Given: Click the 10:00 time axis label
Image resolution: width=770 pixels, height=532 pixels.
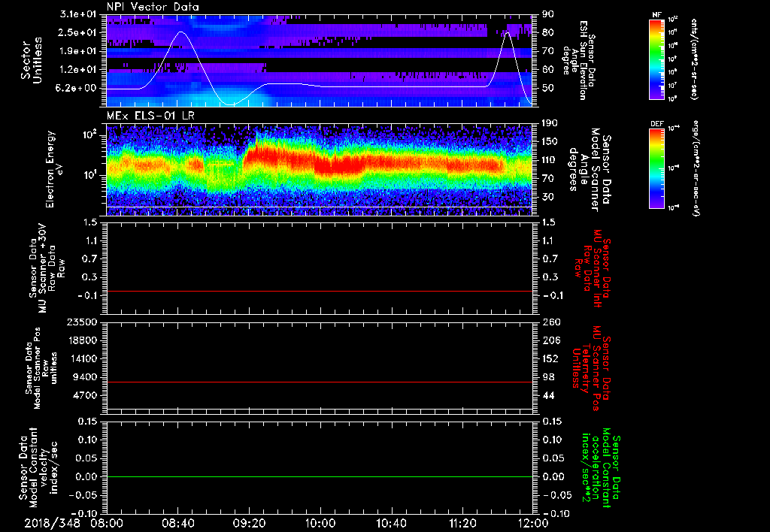Looking at the screenshot, I should pyautogui.click(x=320, y=523).
